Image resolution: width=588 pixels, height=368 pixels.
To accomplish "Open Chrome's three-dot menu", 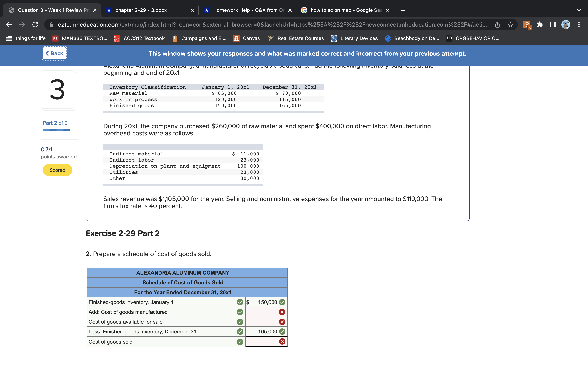I will coord(579,25).
